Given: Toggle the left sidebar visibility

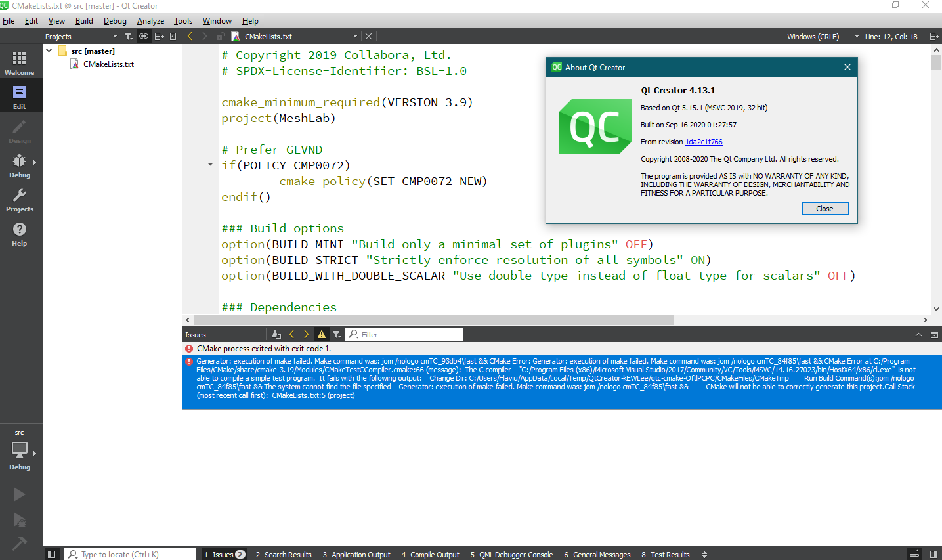Looking at the screenshot, I should (52, 554).
